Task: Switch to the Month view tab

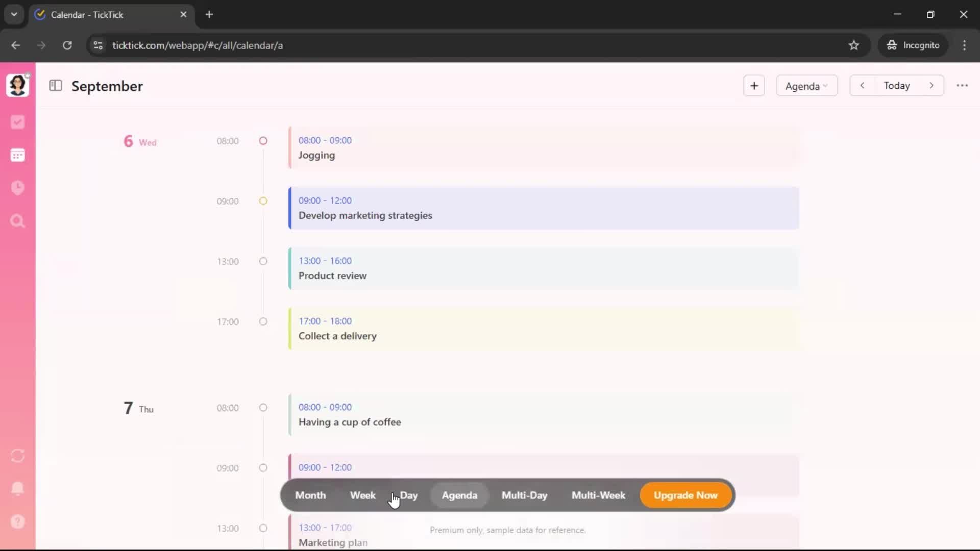Action: pos(310,495)
